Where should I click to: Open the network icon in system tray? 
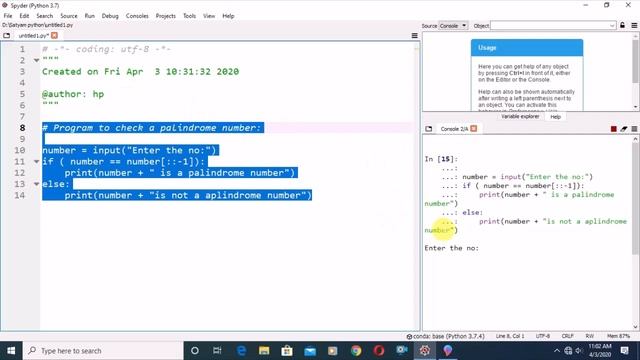point(568,351)
